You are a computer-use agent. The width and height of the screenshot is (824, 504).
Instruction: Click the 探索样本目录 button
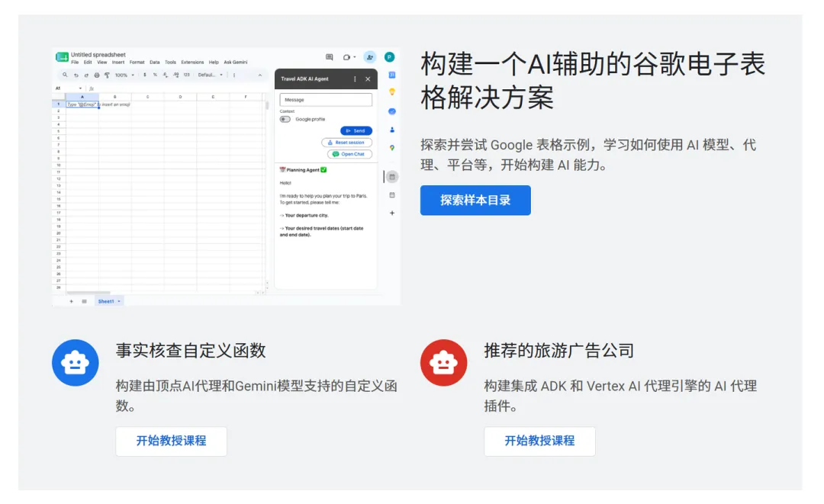[x=475, y=200]
